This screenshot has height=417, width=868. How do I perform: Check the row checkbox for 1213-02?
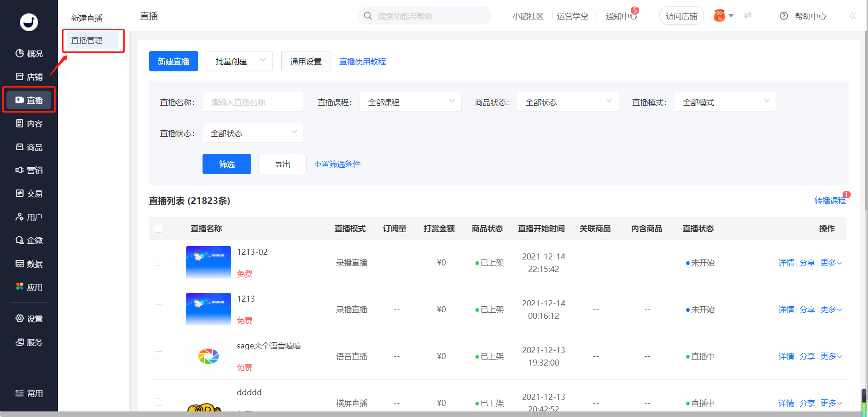(158, 261)
